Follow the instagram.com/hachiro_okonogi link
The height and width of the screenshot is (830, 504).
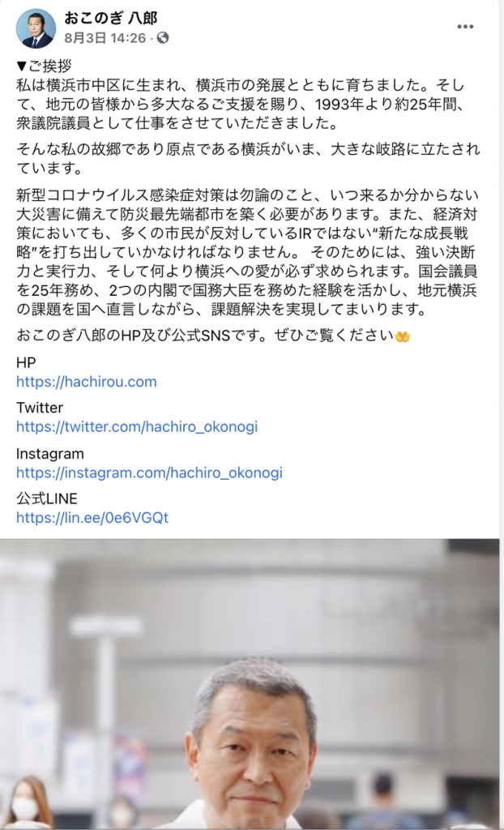149,473
